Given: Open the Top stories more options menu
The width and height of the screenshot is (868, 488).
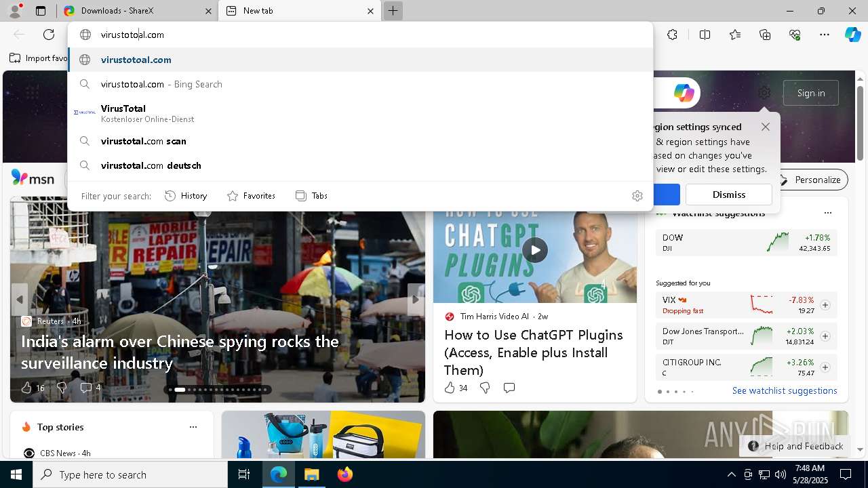Looking at the screenshot, I should [193, 427].
